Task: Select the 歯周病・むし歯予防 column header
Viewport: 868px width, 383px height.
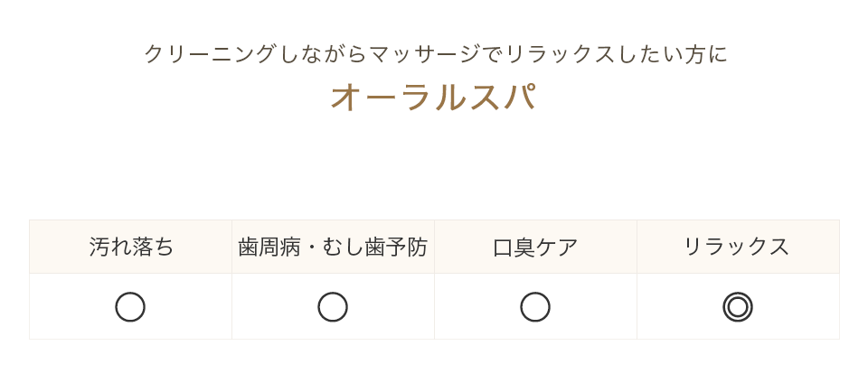Action: point(334,247)
